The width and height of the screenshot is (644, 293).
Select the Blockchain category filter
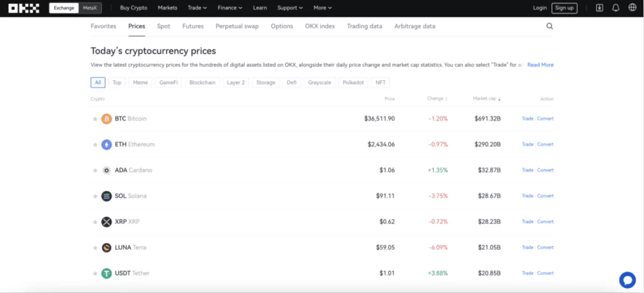click(202, 83)
